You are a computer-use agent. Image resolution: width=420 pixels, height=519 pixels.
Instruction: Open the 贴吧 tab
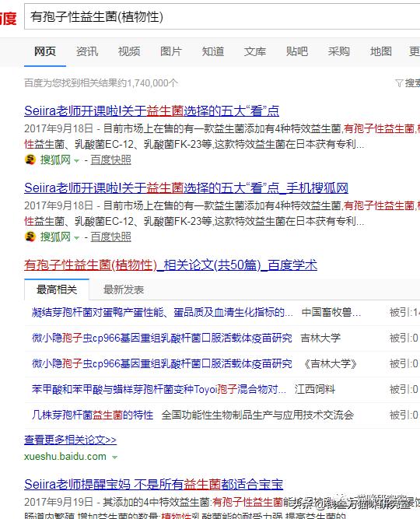[x=297, y=51]
